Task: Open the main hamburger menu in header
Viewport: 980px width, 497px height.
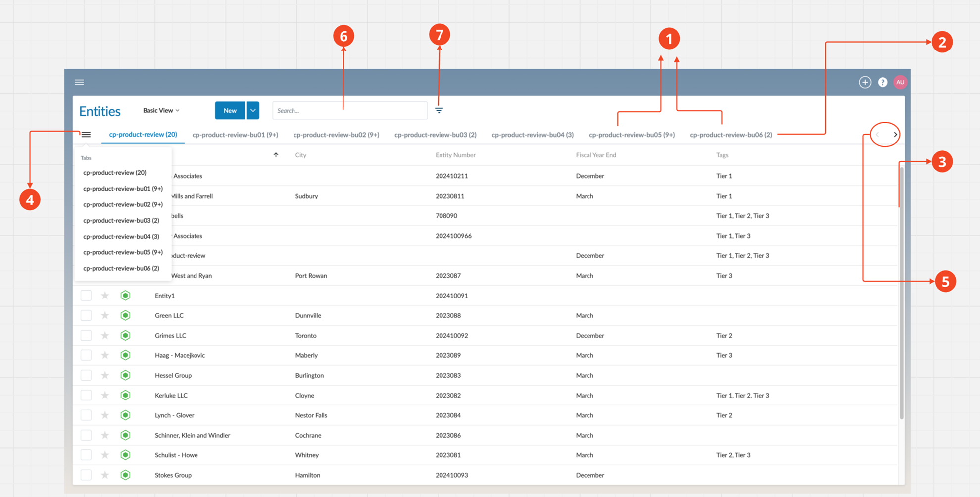Action: coord(79,82)
